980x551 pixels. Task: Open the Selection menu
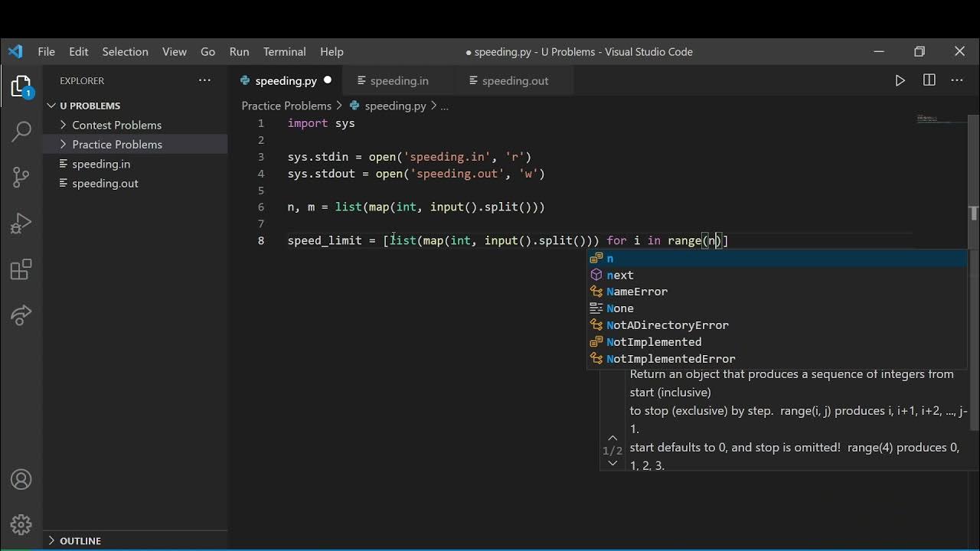click(125, 51)
